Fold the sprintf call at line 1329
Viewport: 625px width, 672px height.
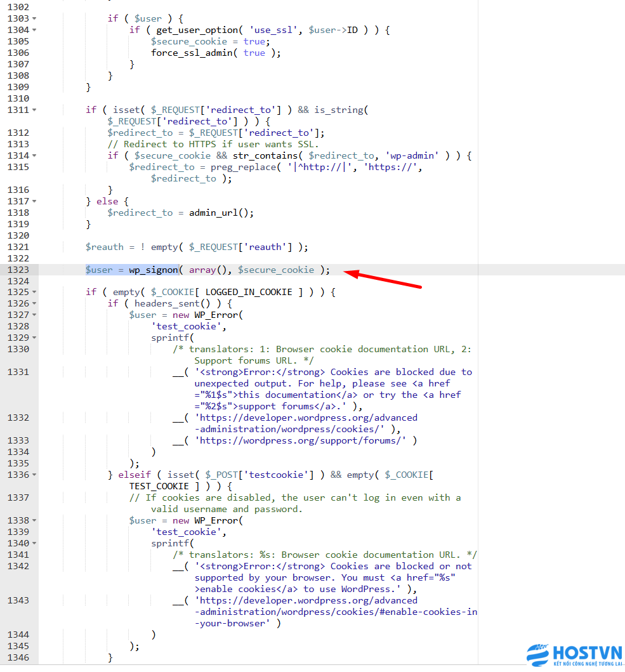tap(34, 338)
